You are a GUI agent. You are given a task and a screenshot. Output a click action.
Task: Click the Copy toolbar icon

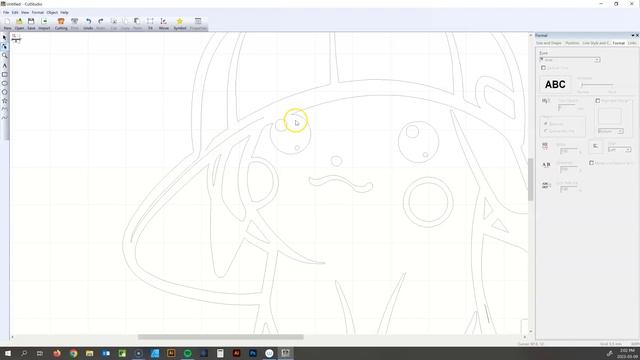click(125, 24)
